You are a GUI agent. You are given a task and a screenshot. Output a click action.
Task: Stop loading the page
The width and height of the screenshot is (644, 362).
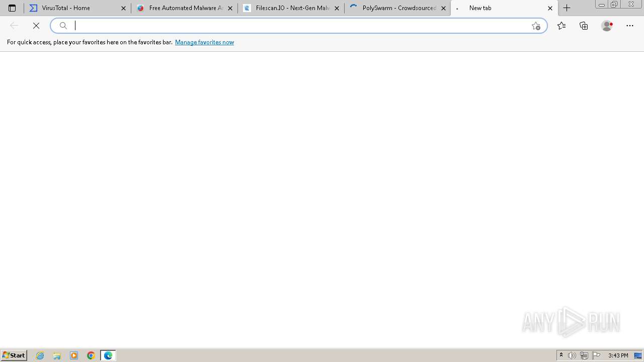coord(36,26)
